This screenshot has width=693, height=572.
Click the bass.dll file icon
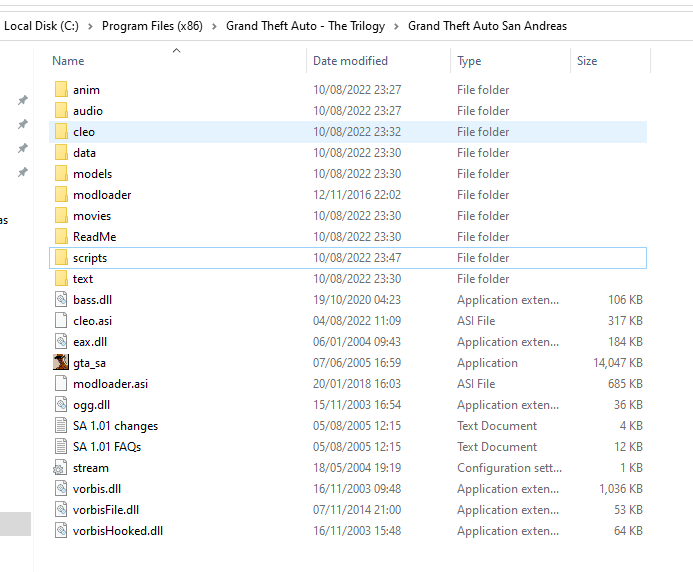(x=61, y=300)
